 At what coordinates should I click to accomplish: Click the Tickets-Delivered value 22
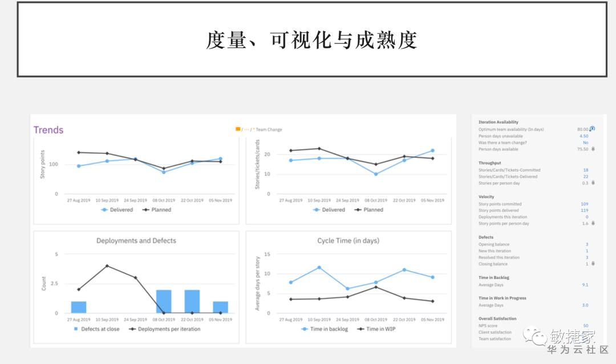click(586, 177)
